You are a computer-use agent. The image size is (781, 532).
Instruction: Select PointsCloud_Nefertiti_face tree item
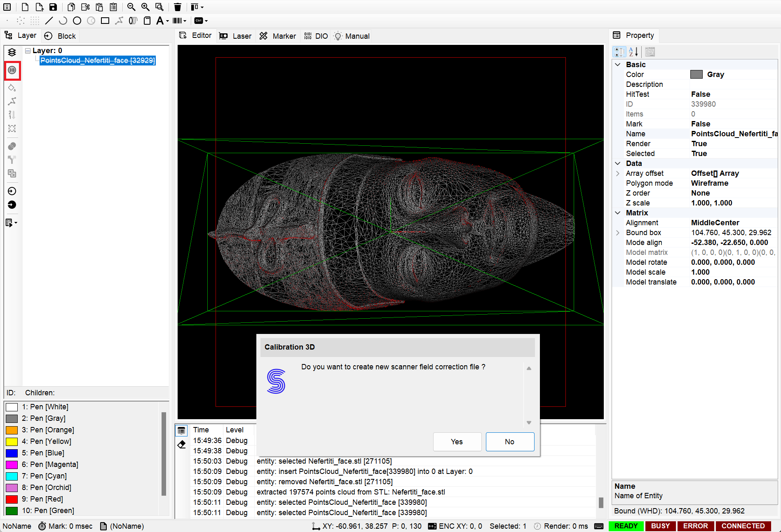[98, 61]
